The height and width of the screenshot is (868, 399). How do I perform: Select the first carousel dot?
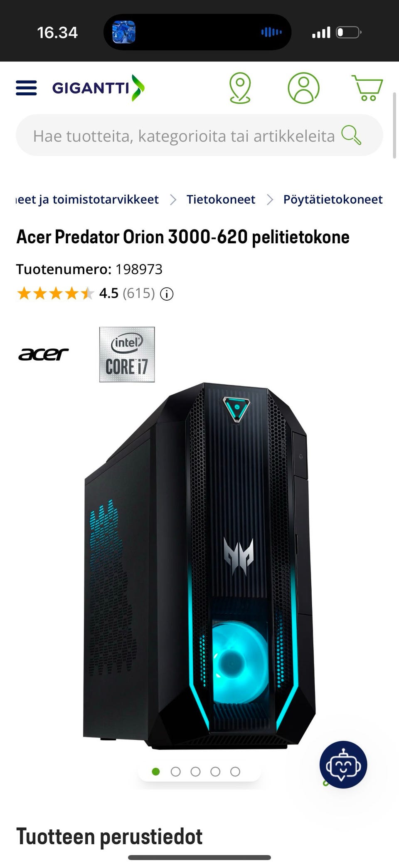click(x=156, y=772)
